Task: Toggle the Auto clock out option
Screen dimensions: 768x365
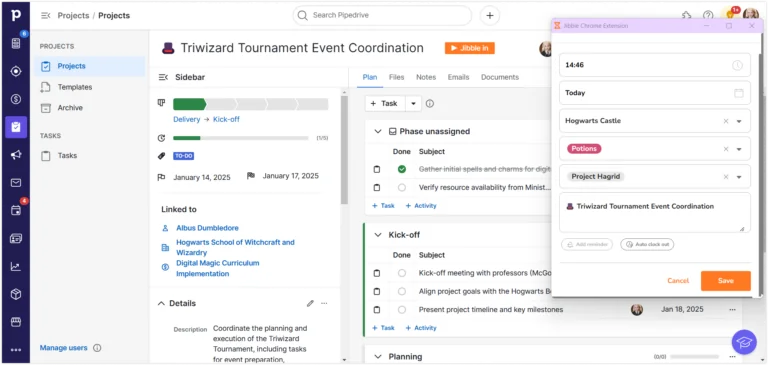Action: (647, 244)
